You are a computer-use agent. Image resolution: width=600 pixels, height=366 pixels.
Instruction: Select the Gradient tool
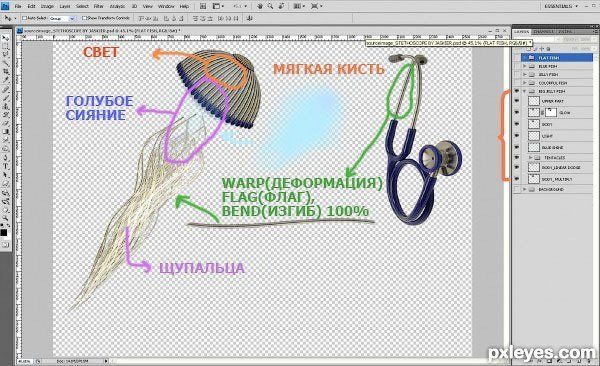pyautogui.click(x=5, y=132)
